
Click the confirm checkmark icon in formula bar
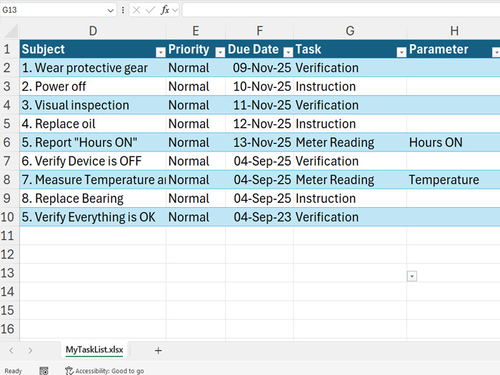150,10
